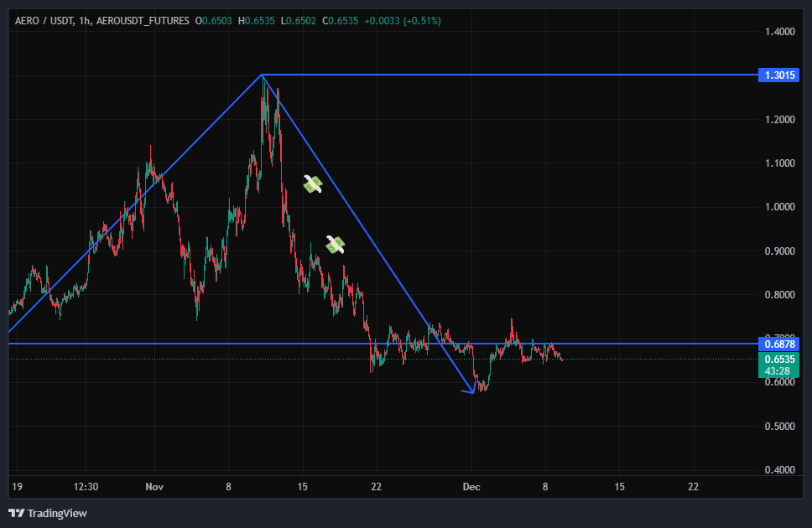Click the Dec label on time axis
Image resolution: width=812 pixels, height=528 pixels.
(x=471, y=486)
